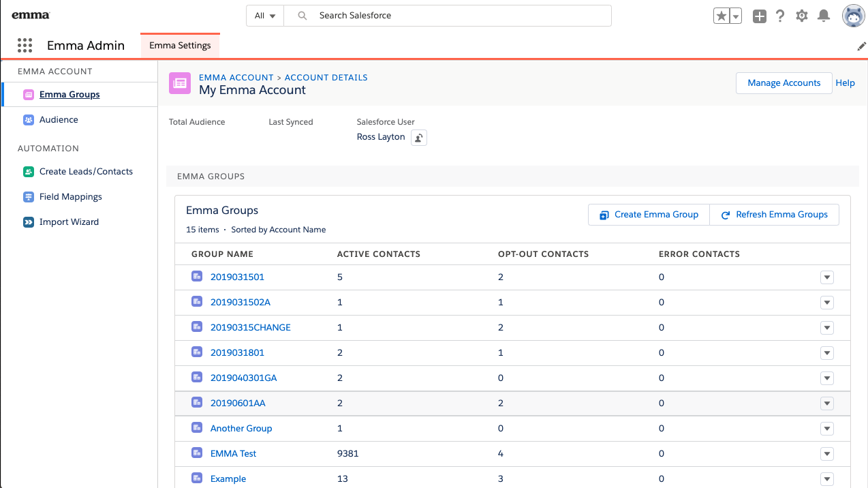
Task: Open Create Leads/Contacts in sidebar
Action: point(86,172)
